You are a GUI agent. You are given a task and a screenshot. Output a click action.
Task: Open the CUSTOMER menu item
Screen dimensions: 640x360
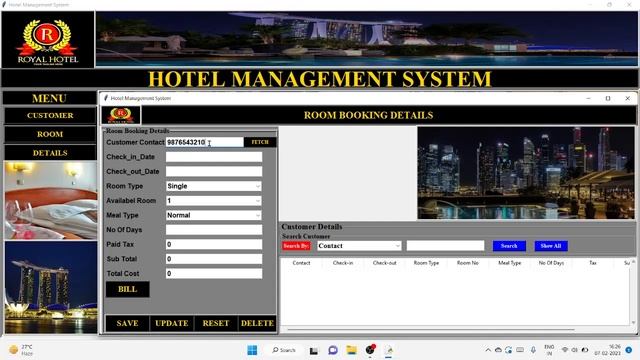click(x=50, y=116)
